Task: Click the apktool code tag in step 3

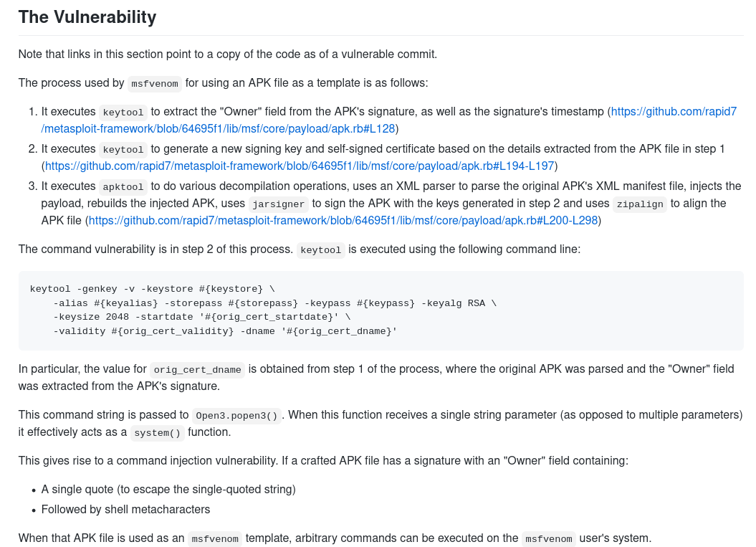Action: (123, 186)
